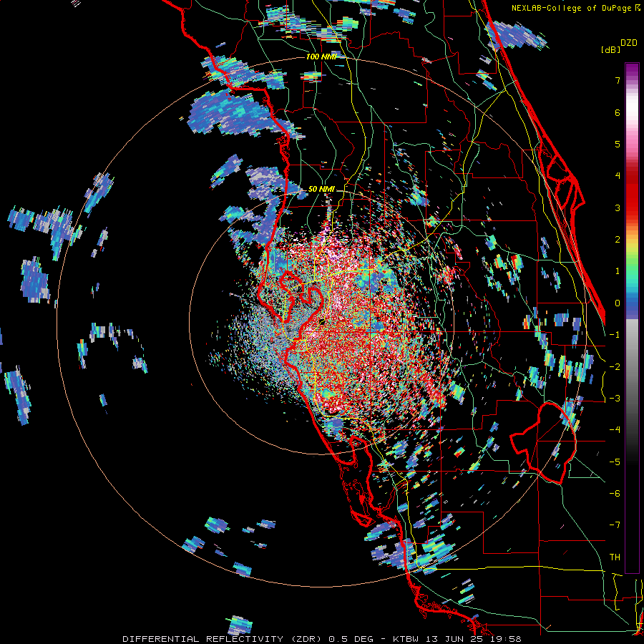Viewport: 644px width, 644px height.
Task: Click the 3 value on color scale
Action: (x=618, y=208)
